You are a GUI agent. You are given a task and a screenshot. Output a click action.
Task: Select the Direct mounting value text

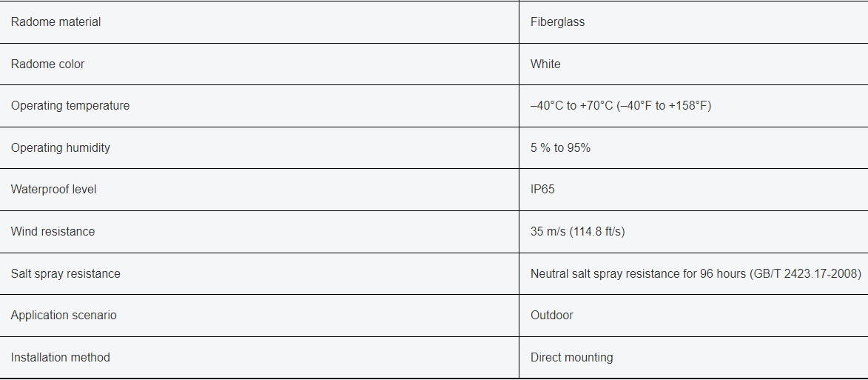click(x=572, y=357)
